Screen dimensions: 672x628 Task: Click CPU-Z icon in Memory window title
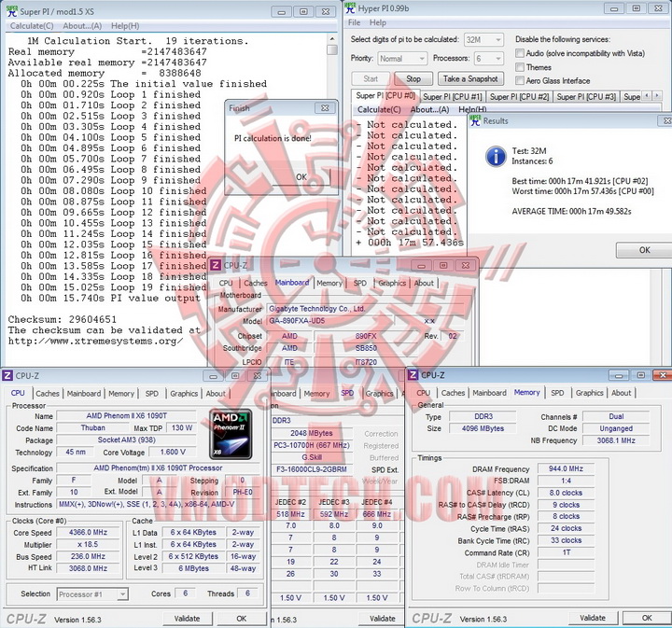413,375
